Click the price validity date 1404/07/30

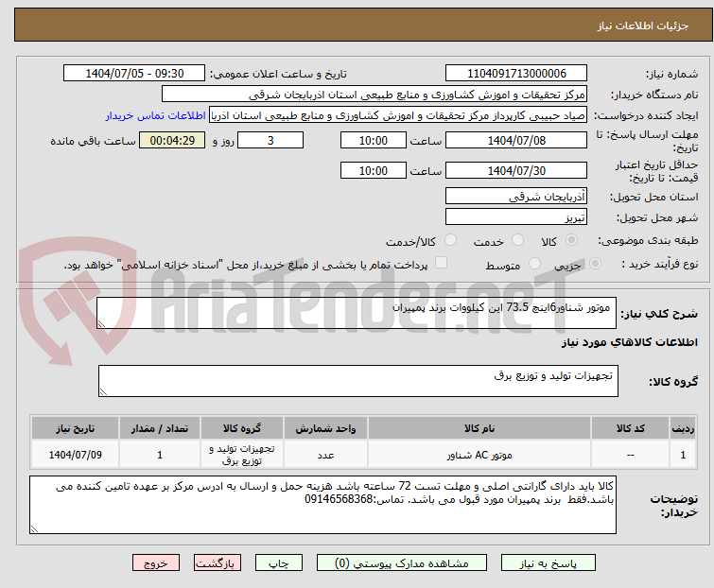click(x=516, y=171)
